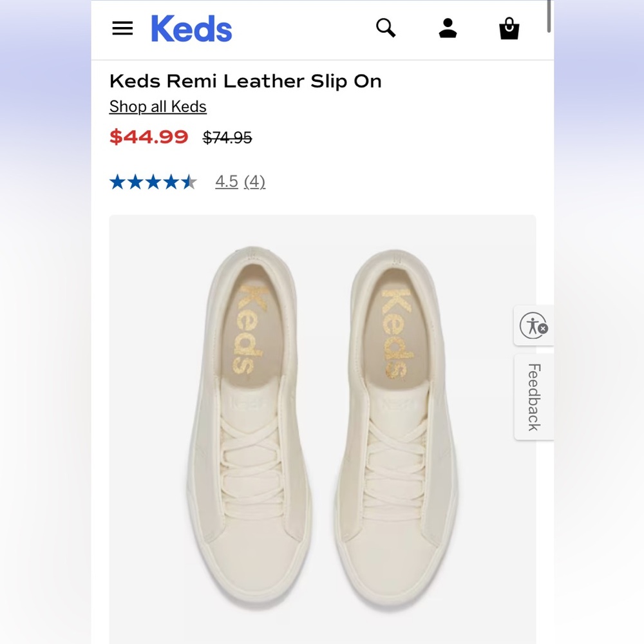This screenshot has height=644, width=644.
Task: Open the account profile icon
Action: point(448,28)
